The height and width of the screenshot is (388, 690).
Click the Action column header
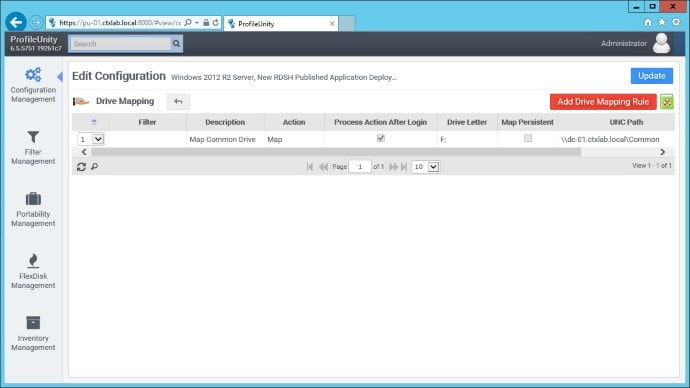tap(294, 122)
